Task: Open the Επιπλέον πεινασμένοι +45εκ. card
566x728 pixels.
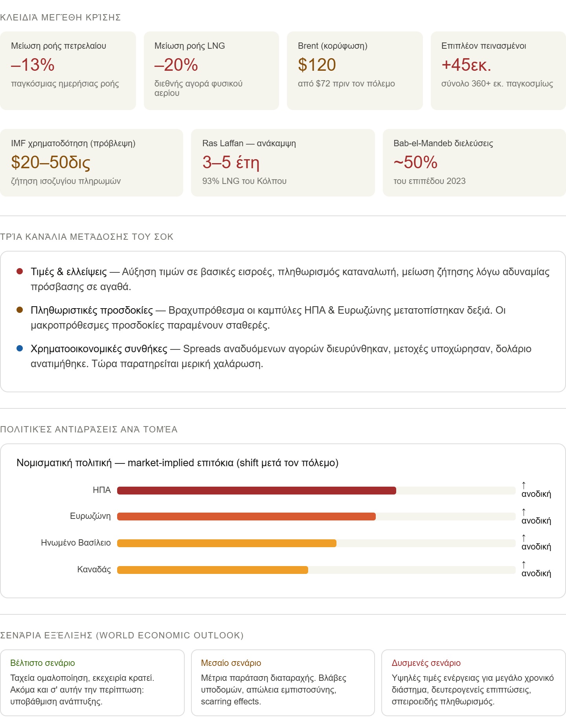Action: click(498, 71)
